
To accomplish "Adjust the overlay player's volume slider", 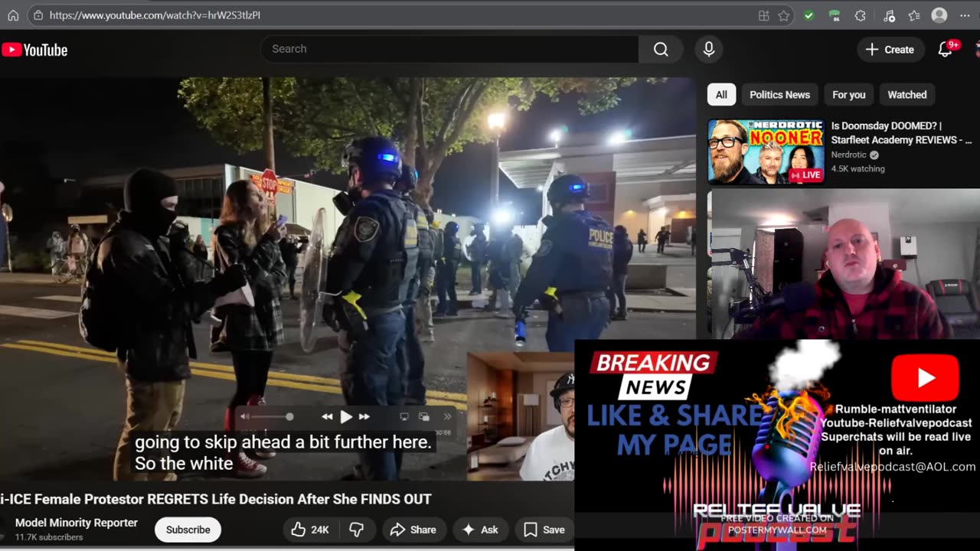I will (x=272, y=416).
